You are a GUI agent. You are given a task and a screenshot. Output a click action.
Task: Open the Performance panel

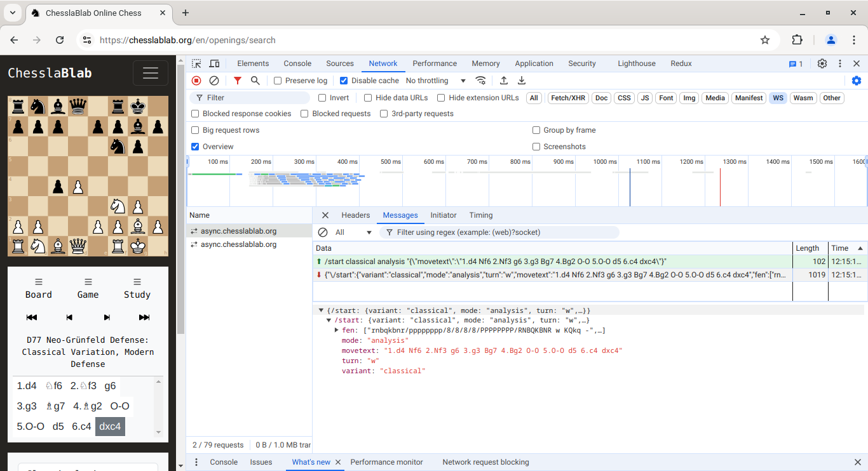click(x=435, y=63)
